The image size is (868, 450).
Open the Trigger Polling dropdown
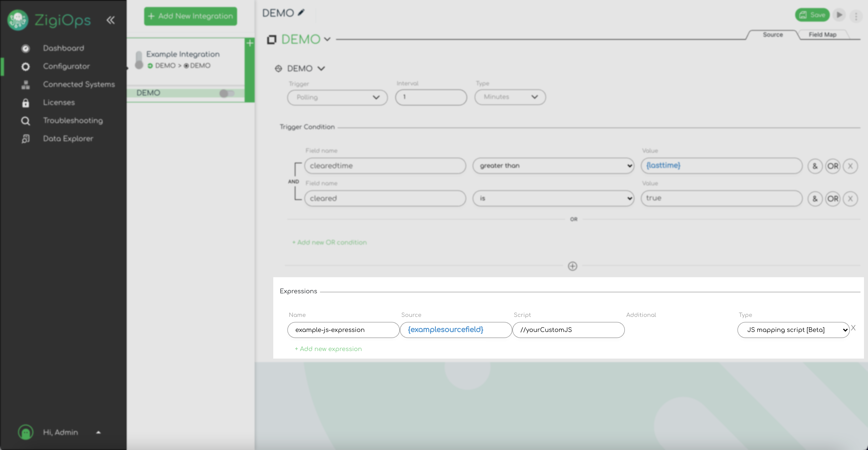tap(337, 97)
